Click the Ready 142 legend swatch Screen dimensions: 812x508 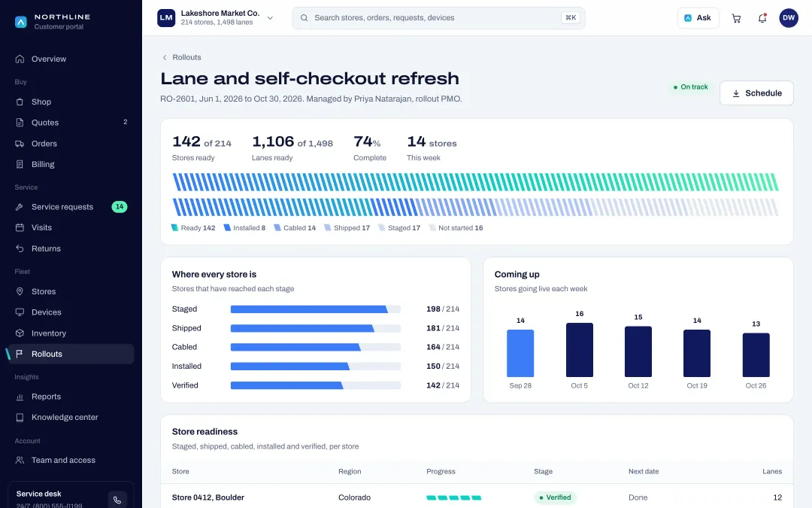click(x=174, y=228)
